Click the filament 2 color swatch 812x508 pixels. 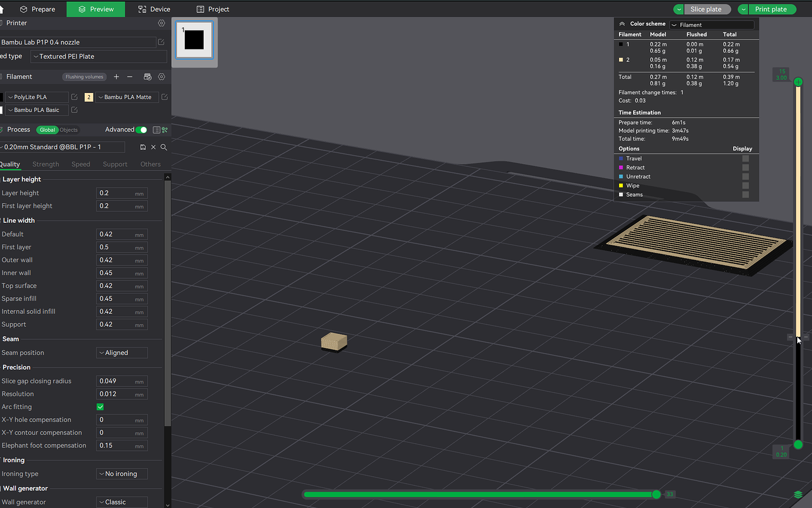pos(89,97)
